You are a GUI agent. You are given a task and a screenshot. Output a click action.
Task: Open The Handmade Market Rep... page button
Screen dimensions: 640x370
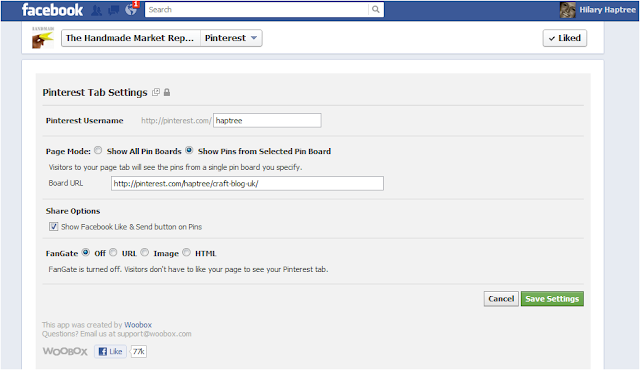click(x=131, y=38)
